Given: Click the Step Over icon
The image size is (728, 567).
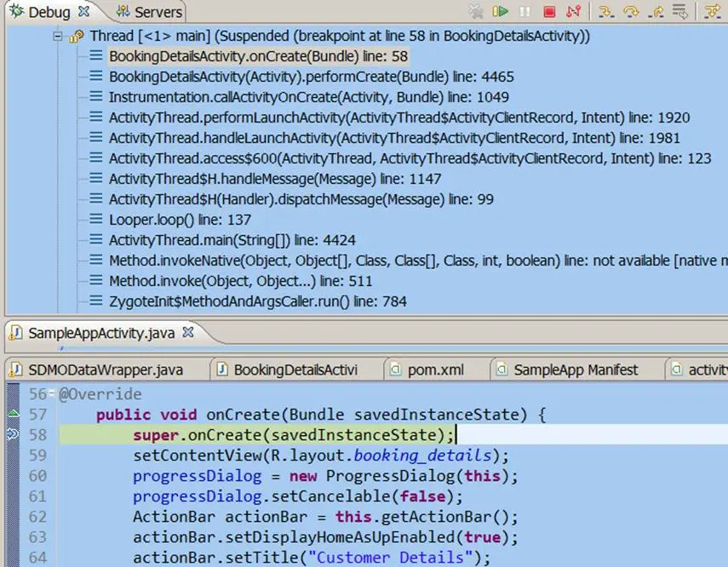Looking at the screenshot, I should (631, 12).
